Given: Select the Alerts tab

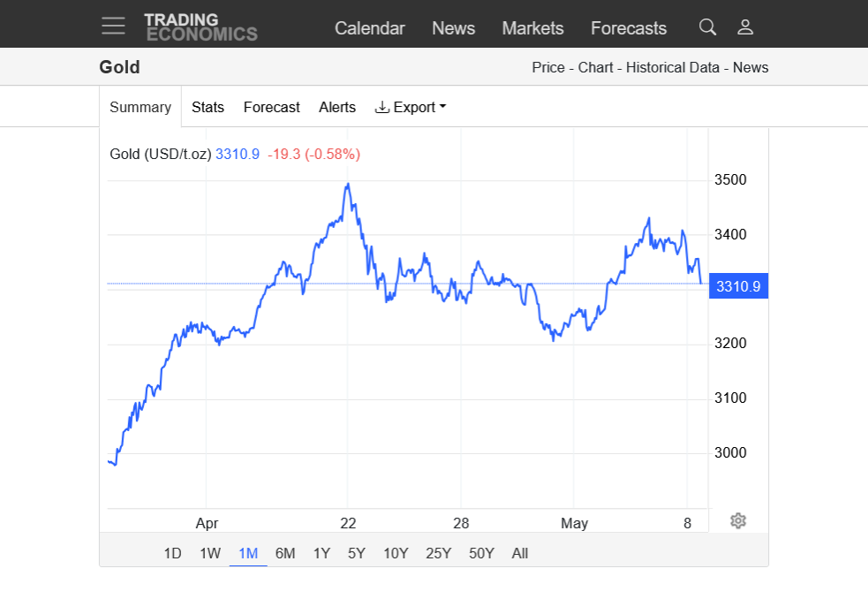Looking at the screenshot, I should 337,107.
